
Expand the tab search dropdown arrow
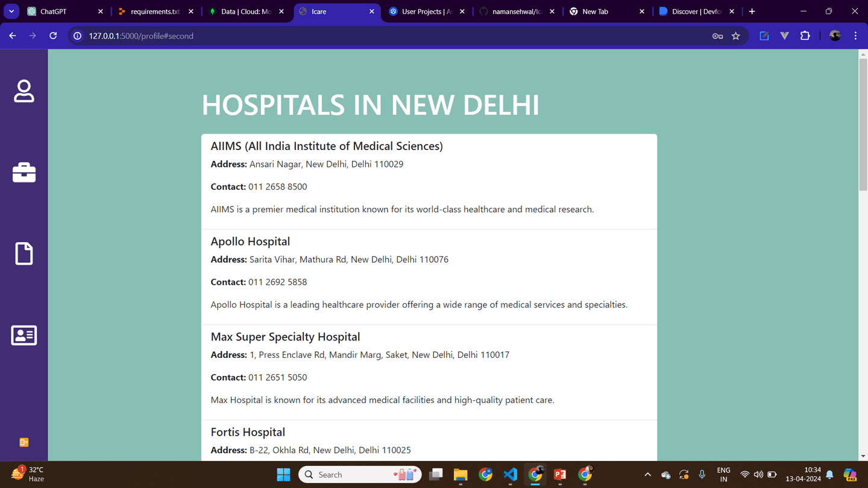click(x=11, y=11)
